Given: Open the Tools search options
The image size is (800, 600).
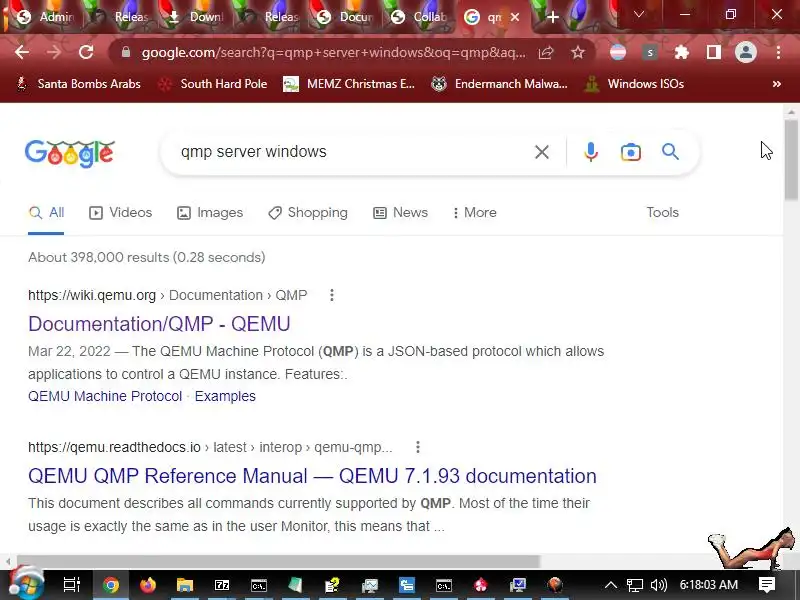Looking at the screenshot, I should pyautogui.click(x=662, y=213).
